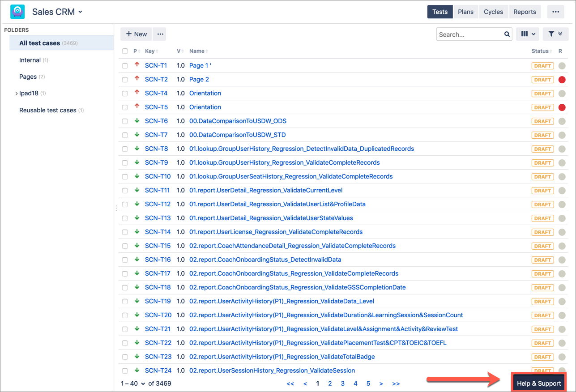Image resolution: width=576 pixels, height=392 pixels.
Task: Switch to the Reports tab
Action: point(525,12)
